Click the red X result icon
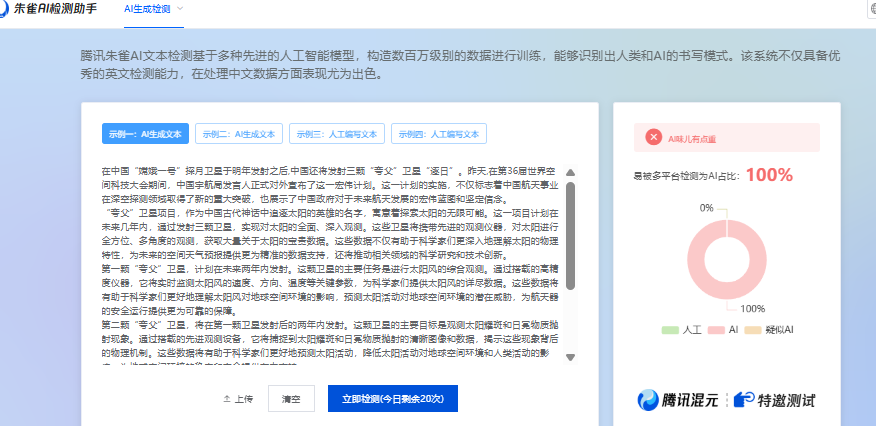Image resolution: width=876 pixels, height=426 pixels. [x=653, y=137]
